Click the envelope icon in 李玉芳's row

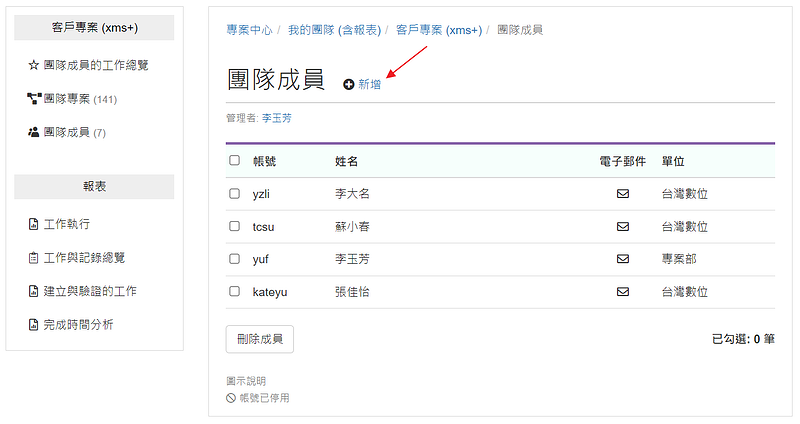tap(622, 259)
